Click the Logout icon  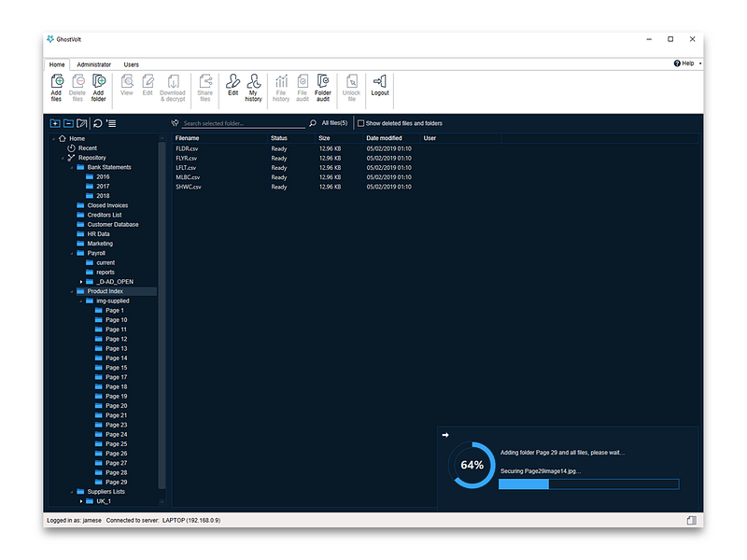380,86
